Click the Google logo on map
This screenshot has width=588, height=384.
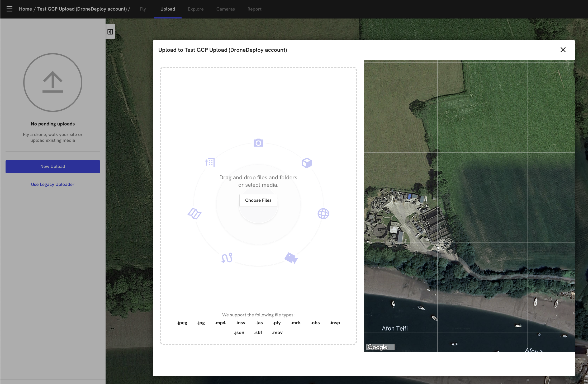pos(377,347)
